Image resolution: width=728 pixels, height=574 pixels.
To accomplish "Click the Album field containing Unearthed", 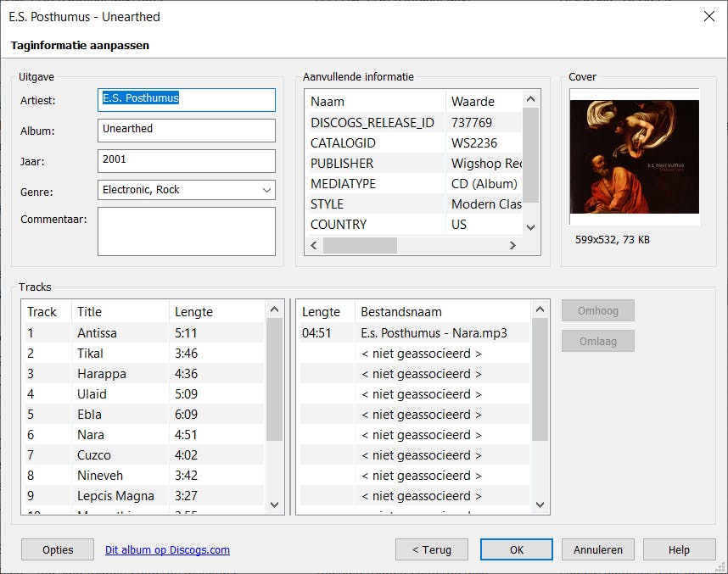I will 186,131.
